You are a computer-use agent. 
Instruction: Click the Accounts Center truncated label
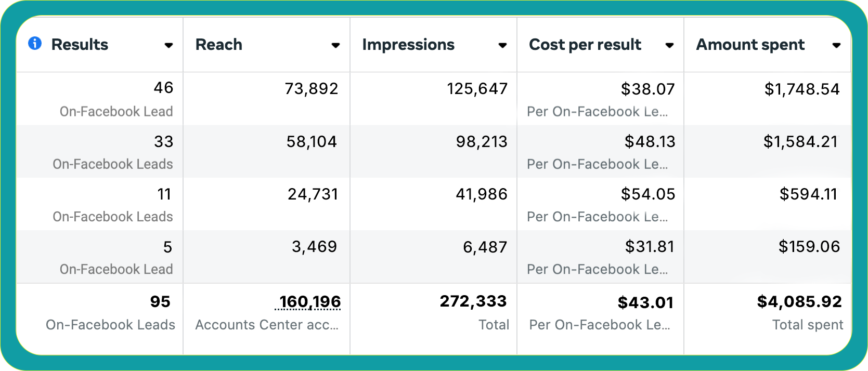[x=267, y=325]
